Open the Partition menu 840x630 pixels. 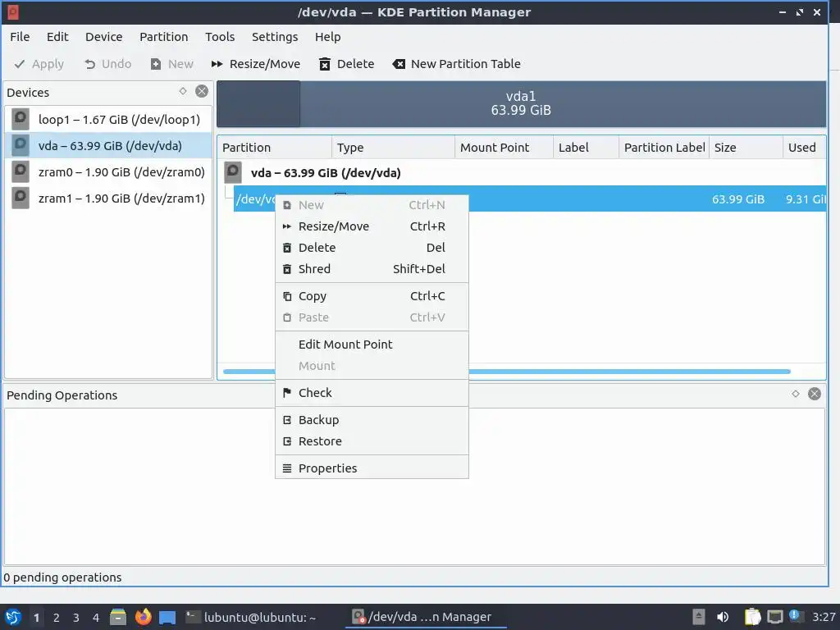tap(164, 36)
